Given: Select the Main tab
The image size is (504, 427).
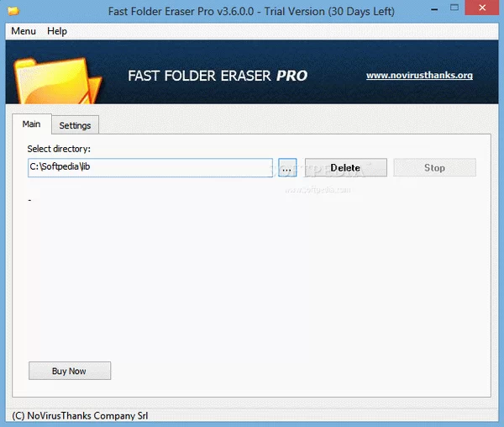Looking at the screenshot, I should [32, 124].
